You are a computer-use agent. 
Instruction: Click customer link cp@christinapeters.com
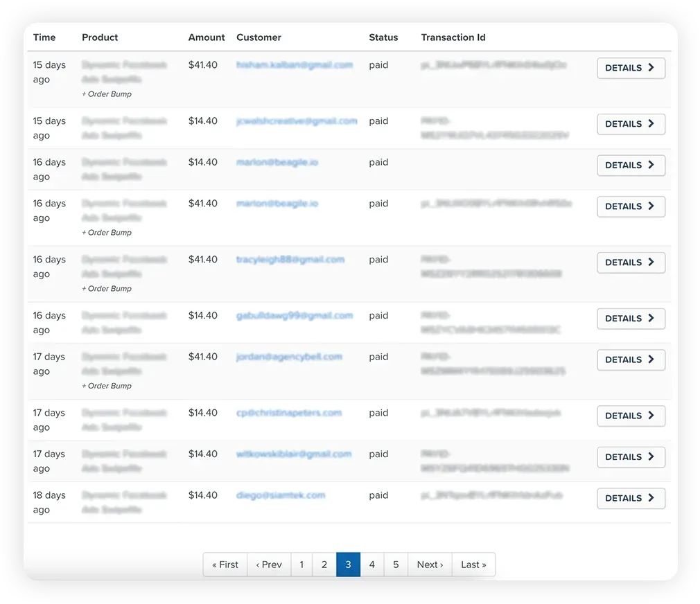coord(289,413)
